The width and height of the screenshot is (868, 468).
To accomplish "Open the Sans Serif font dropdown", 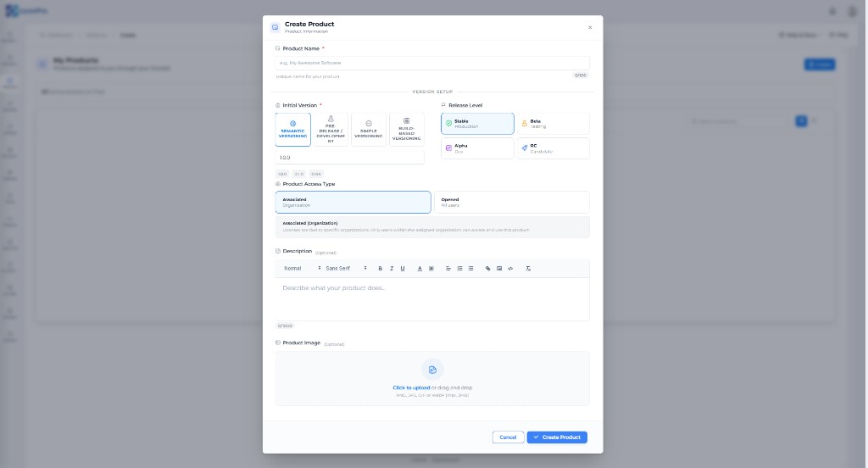I will coord(346,269).
